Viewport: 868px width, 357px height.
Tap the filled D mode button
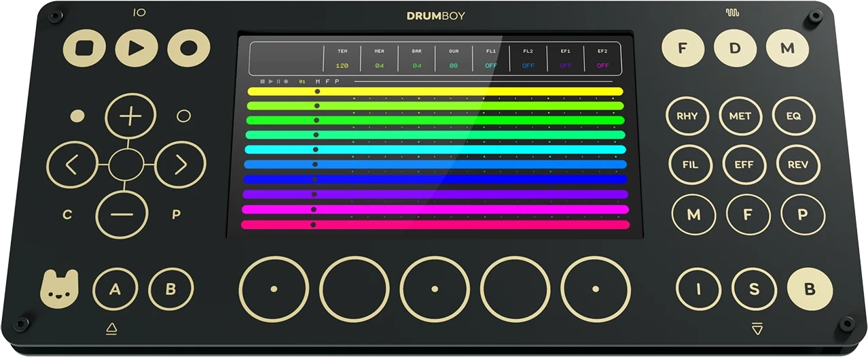[735, 48]
